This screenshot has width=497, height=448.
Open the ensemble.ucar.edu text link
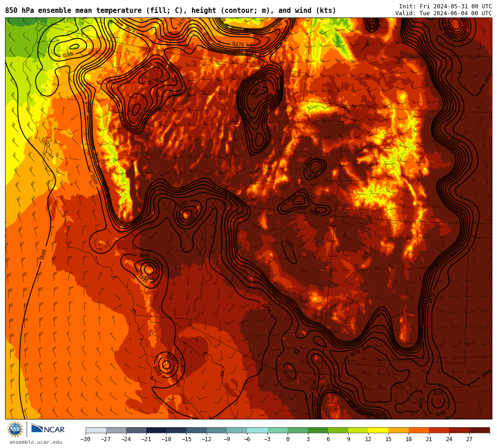36,442
